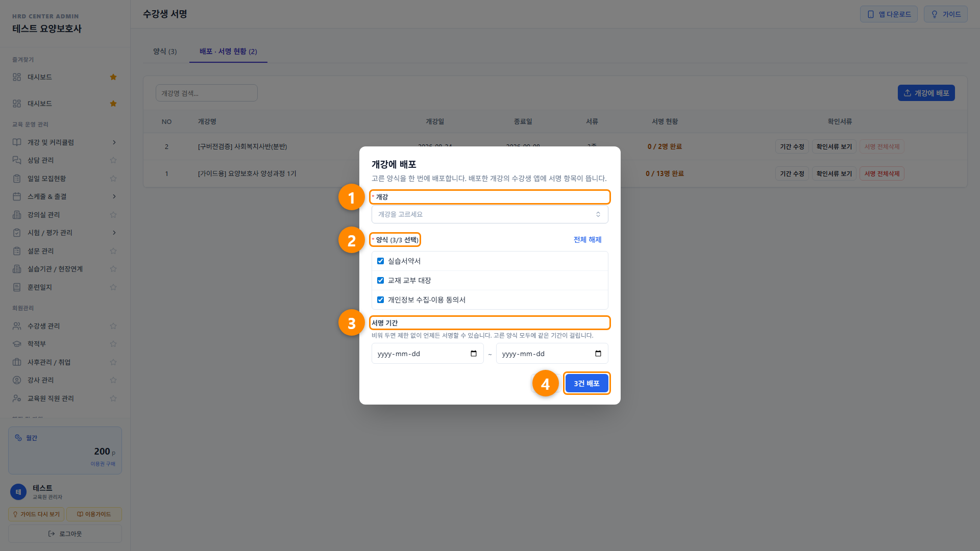This screenshot has height=551, width=980.
Task: Open the 개강을 고르세요 dropdown
Action: [x=489, y=214]
